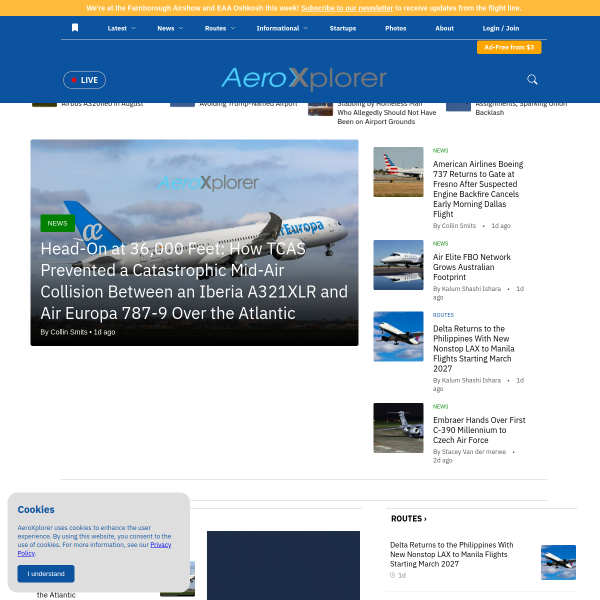Open Login / Join page

tap(501, 28)
